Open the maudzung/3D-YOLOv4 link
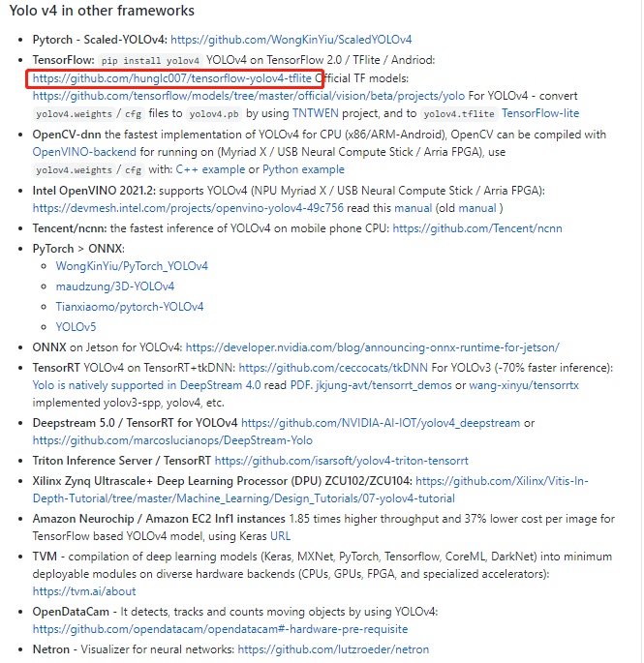The width and height of the screenshot is (644, 663). (115, 286)
